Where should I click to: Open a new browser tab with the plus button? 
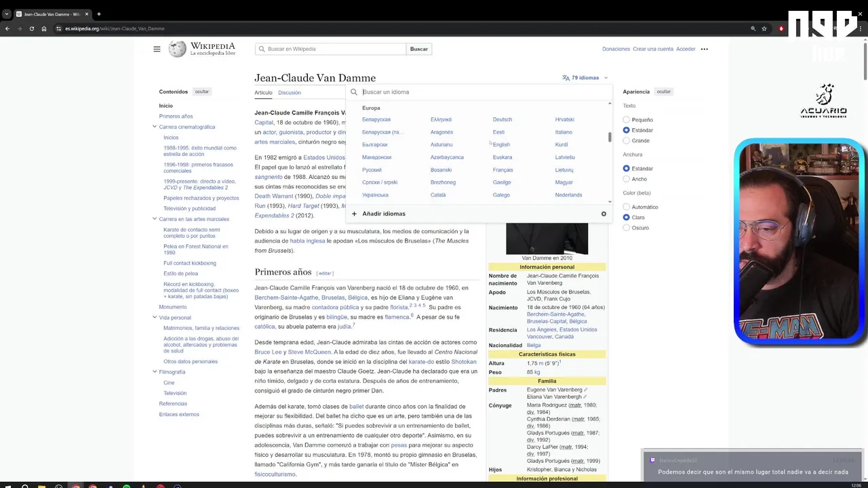tap(98, 14)
